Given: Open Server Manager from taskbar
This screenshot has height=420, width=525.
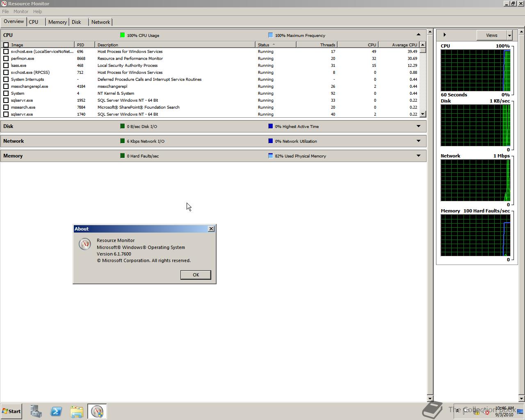Looking at the screenshot, I should tap(36, 411).
